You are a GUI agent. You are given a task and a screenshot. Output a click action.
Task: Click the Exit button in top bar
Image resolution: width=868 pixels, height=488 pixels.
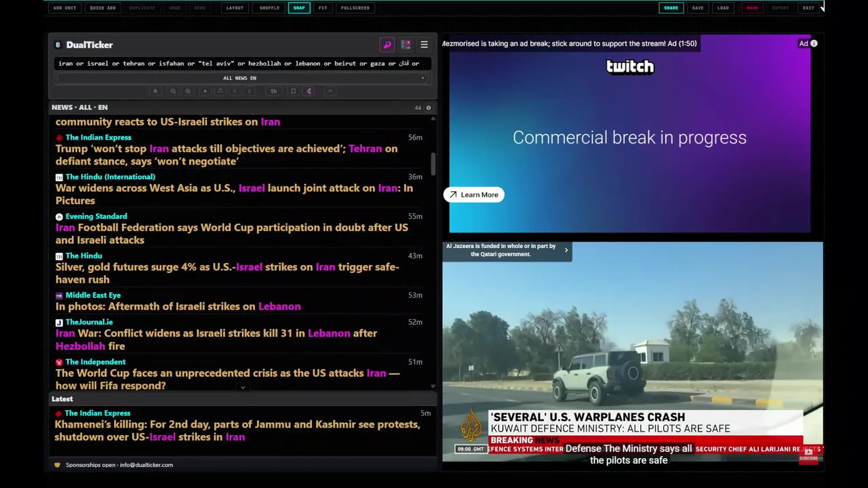pos(808,8)
